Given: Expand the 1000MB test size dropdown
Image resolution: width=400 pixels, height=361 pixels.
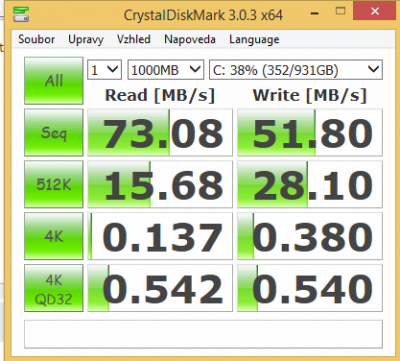Looking at the screenshot, I should [166, 70].
